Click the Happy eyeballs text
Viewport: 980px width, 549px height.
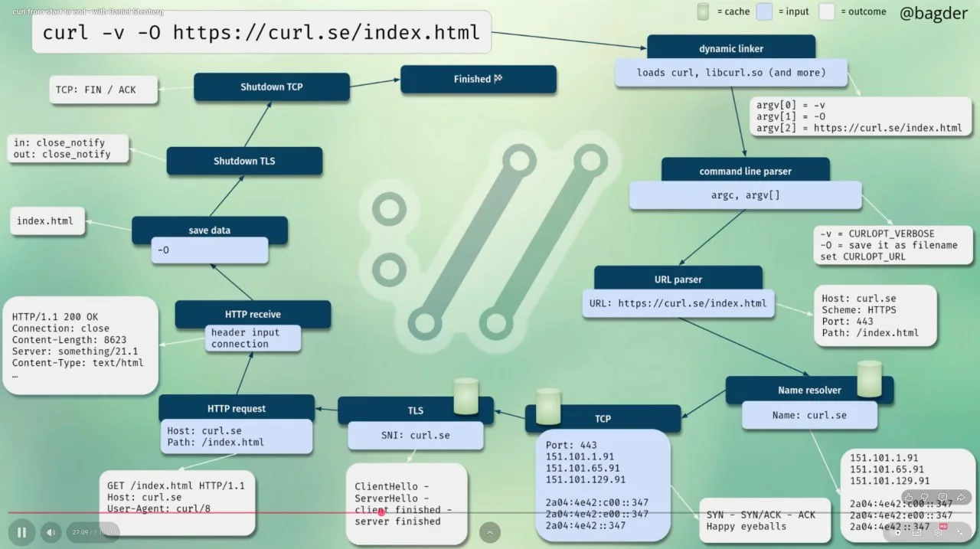(x=746, y=527)
